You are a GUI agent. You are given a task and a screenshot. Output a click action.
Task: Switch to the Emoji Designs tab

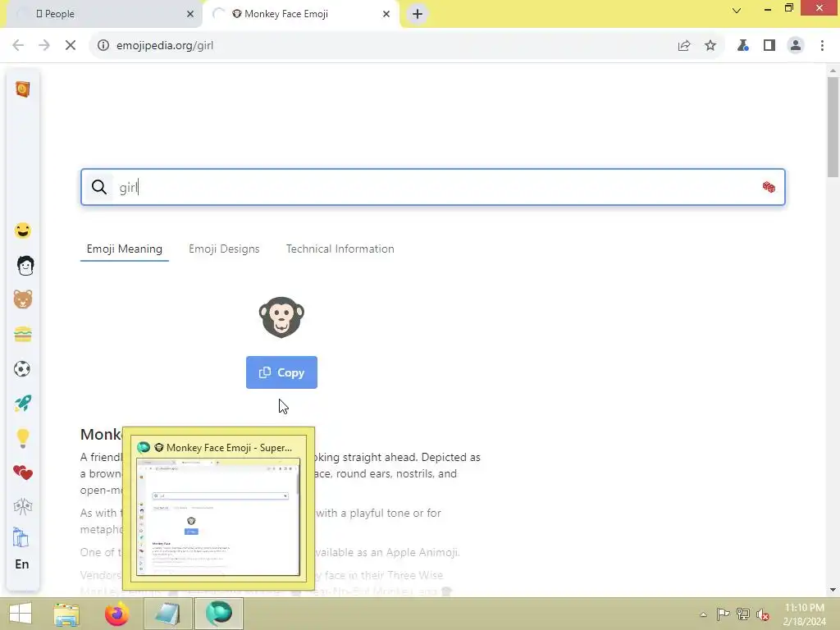[224, 249]
